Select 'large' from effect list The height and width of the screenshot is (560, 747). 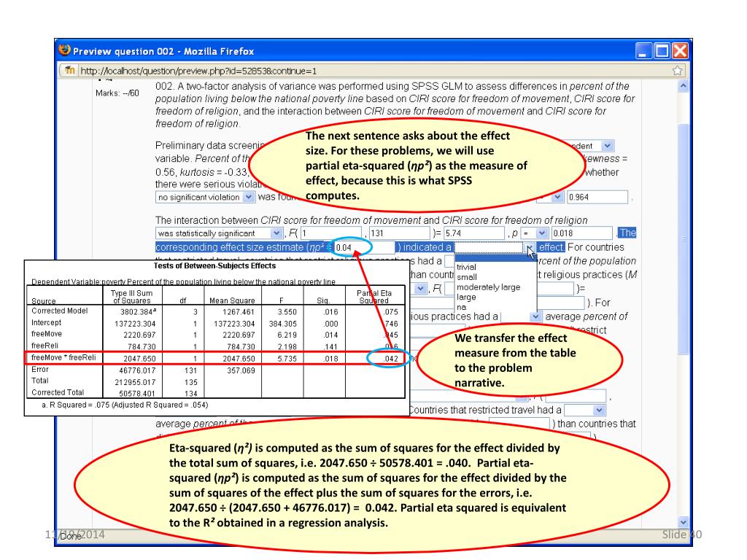click(x=466, y=297)
